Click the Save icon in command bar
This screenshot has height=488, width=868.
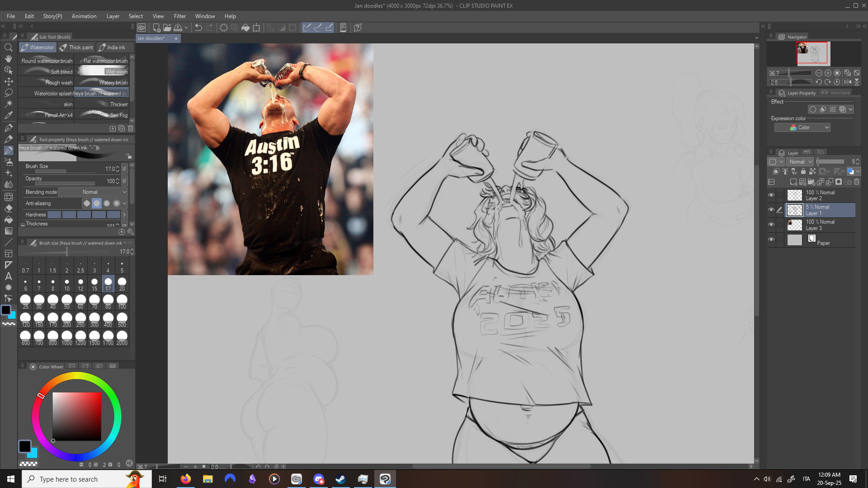pyautogui.click(x=178, y=28)
